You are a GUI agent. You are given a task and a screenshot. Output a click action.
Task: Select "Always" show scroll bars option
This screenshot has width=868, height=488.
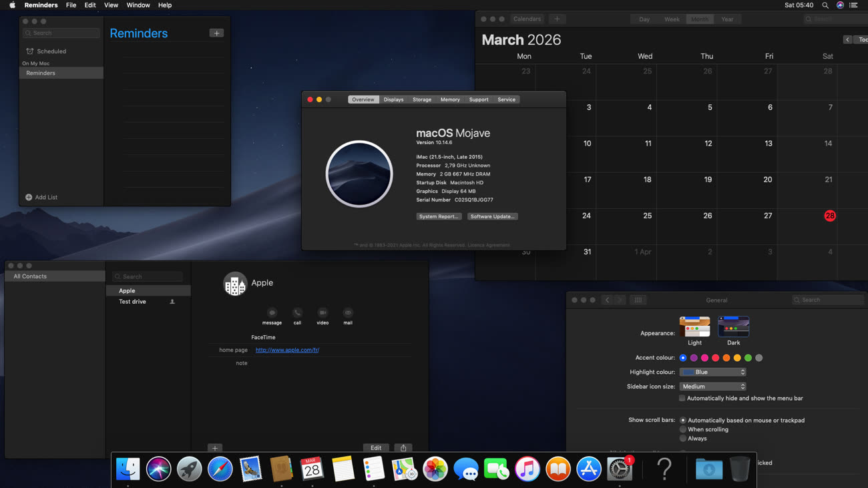(683, 439)
